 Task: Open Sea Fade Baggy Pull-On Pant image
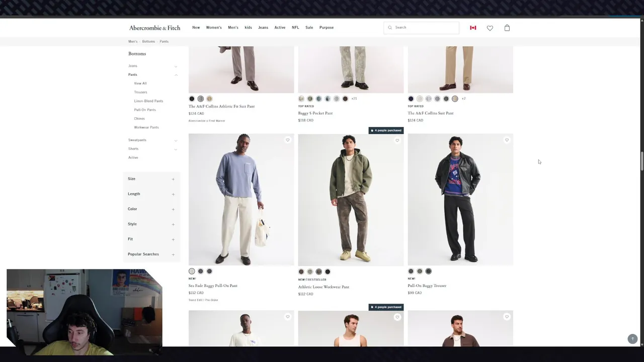[x=241, y=200]
